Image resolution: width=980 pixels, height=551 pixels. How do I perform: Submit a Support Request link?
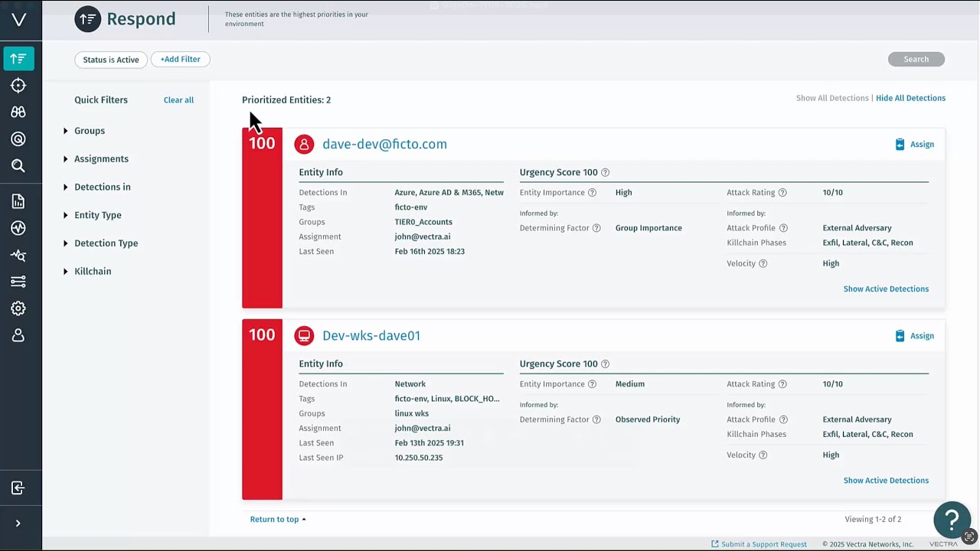point(759,544)
